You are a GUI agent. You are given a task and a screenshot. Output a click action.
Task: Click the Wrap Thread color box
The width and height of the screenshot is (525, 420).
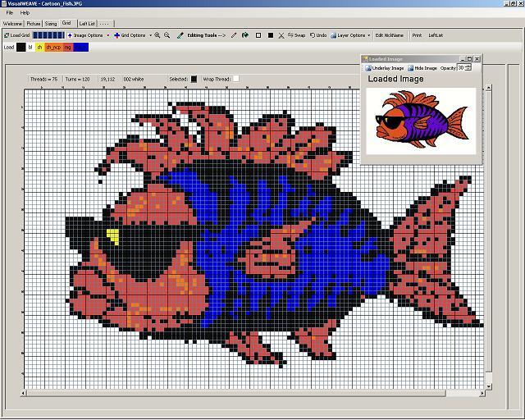point(235,79)
